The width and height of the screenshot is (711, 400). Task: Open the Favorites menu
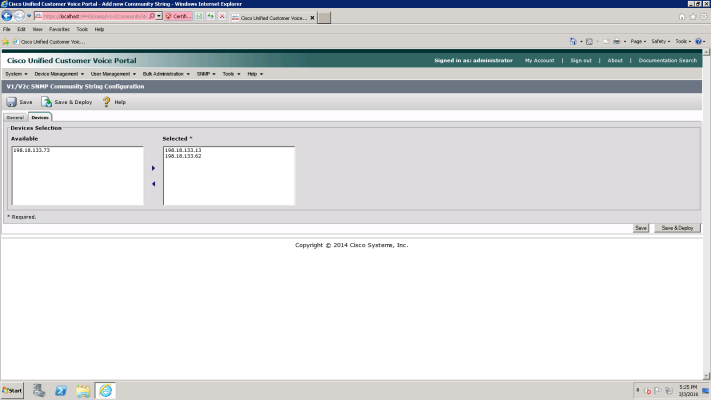pos(59,29)
